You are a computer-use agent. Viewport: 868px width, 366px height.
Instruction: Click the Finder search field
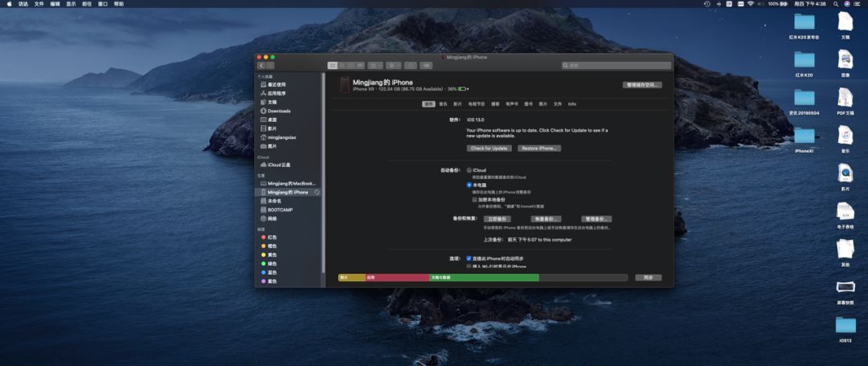pyautogui.click(x=616, y=65)
